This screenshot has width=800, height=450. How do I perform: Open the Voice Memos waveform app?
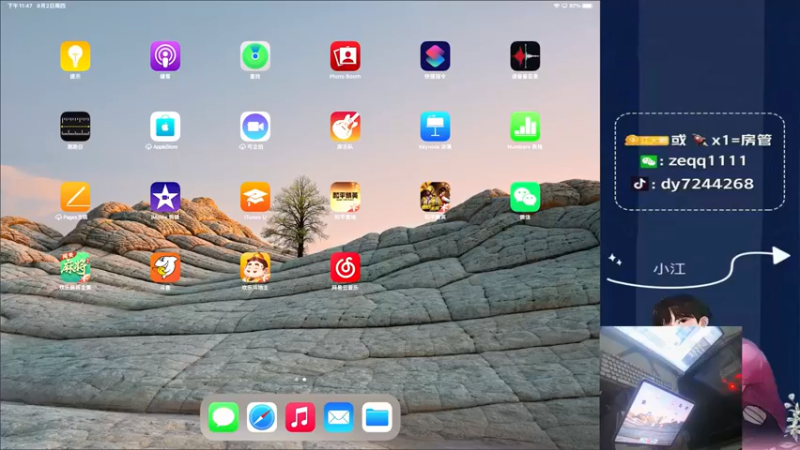525,56
